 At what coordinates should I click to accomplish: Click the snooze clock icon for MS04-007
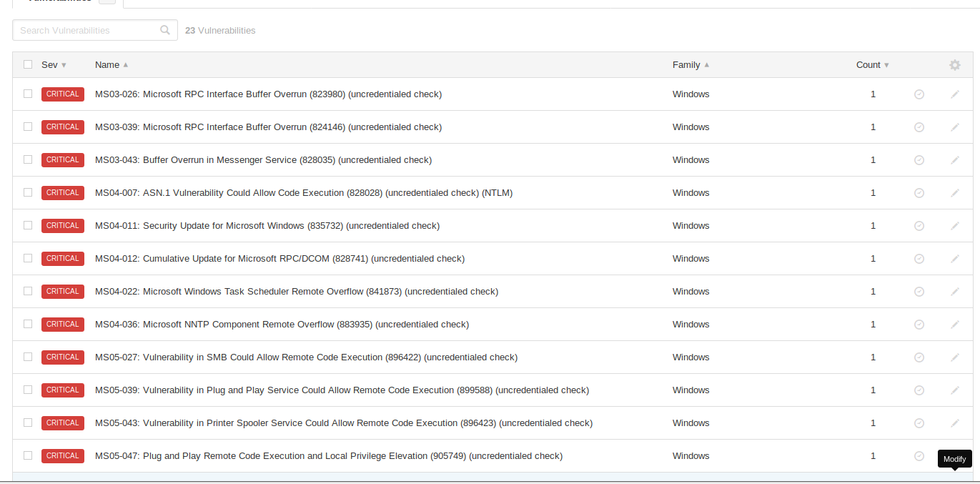[x=919, y=193]
